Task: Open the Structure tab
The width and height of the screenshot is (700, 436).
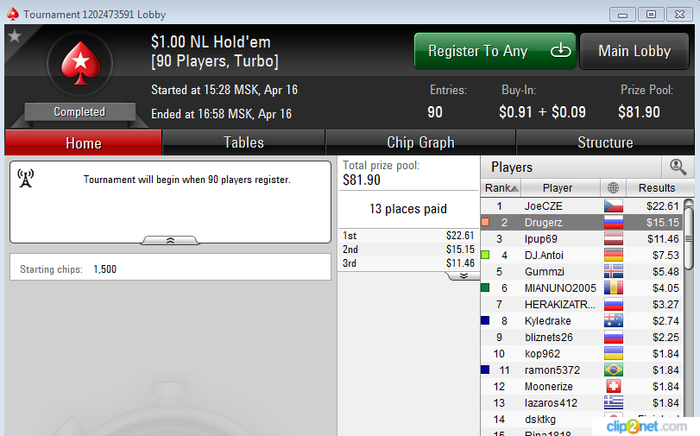Action: coord(605,142)
